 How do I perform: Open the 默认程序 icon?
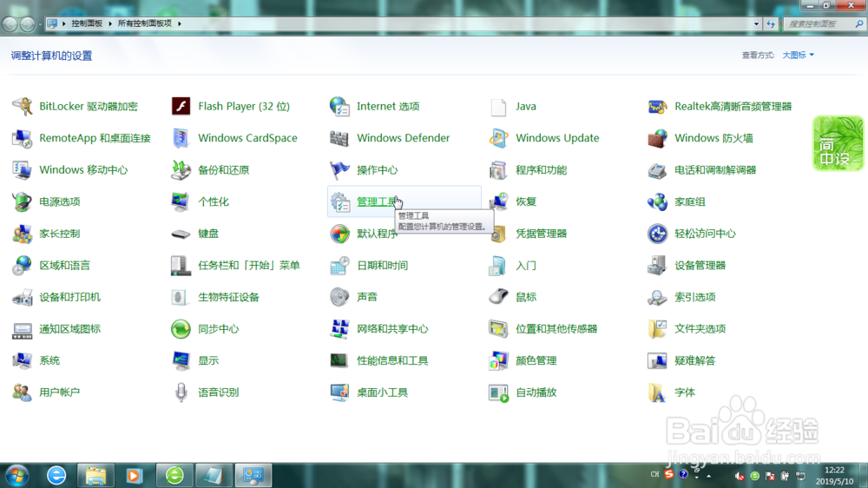[x=339, y=234]
